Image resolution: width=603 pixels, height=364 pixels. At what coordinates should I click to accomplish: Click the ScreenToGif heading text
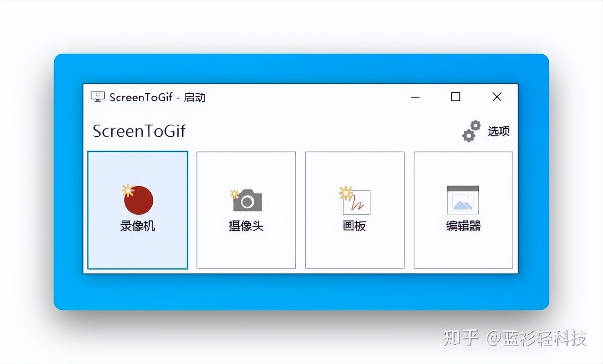(139, 131)
